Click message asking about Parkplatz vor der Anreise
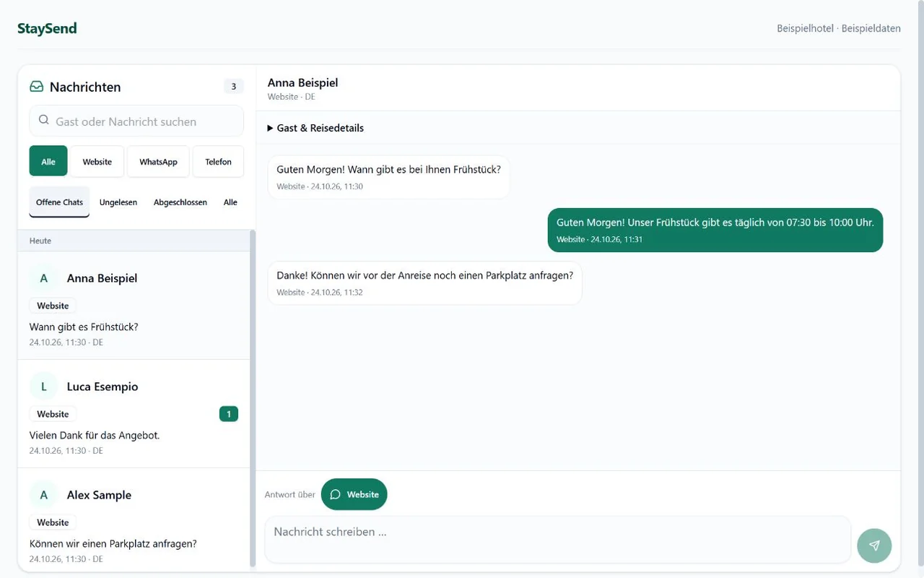 coord(424,282)
